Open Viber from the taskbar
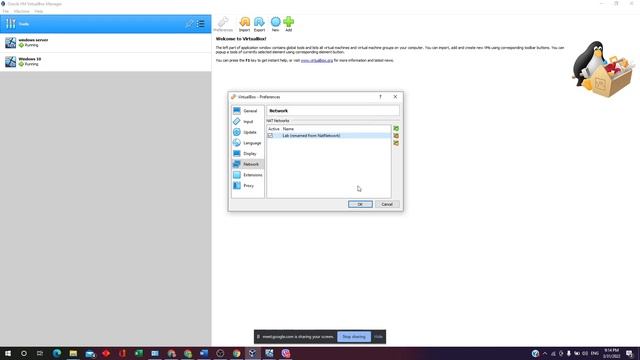This screenshot has height=360, width=640. pyautogui.click(x=285, y=353)
